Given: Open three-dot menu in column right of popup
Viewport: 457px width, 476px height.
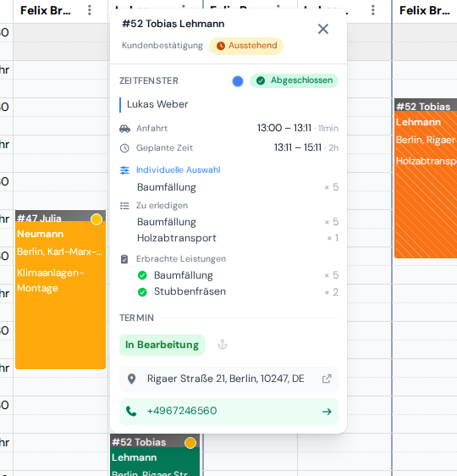Looking at the screenshot, I should click(373, 10).
